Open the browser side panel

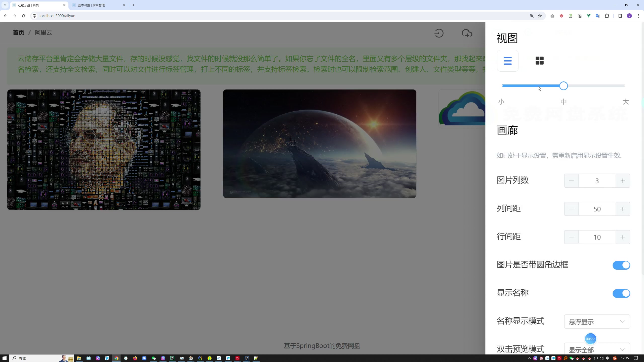coord(620,16)
